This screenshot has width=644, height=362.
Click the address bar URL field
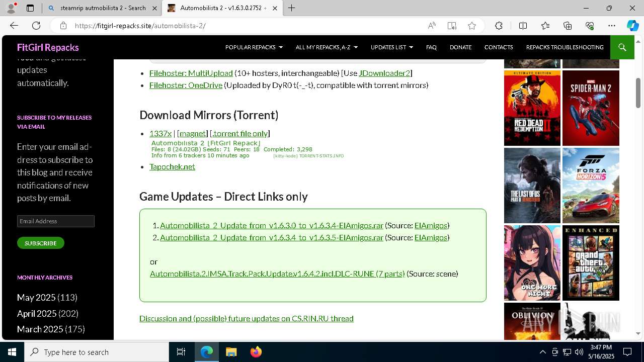[x=247, y=26]
